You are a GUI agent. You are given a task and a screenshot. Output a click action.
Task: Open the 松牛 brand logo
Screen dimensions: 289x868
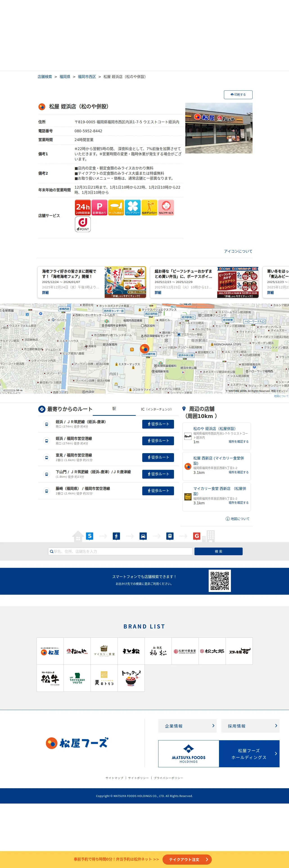click(50, 678)
